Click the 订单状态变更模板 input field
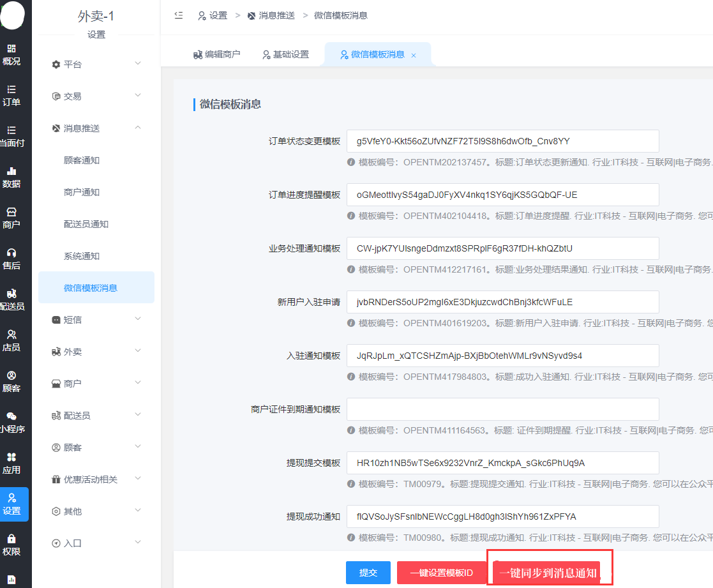713x588 pixels. (502, 141)
